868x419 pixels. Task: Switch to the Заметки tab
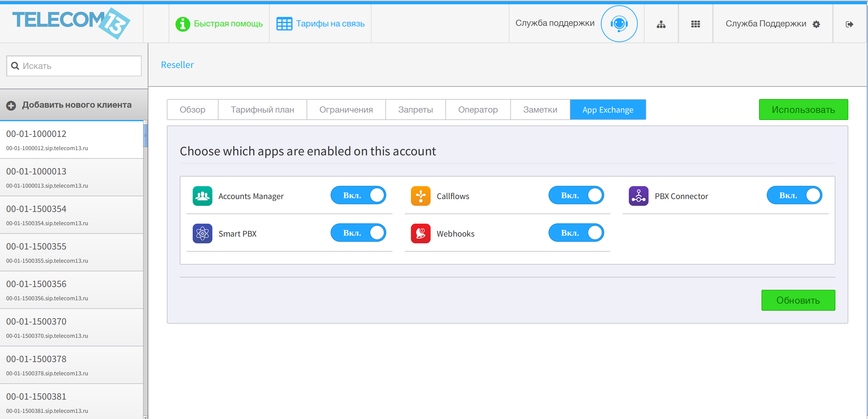click(540, 110)
